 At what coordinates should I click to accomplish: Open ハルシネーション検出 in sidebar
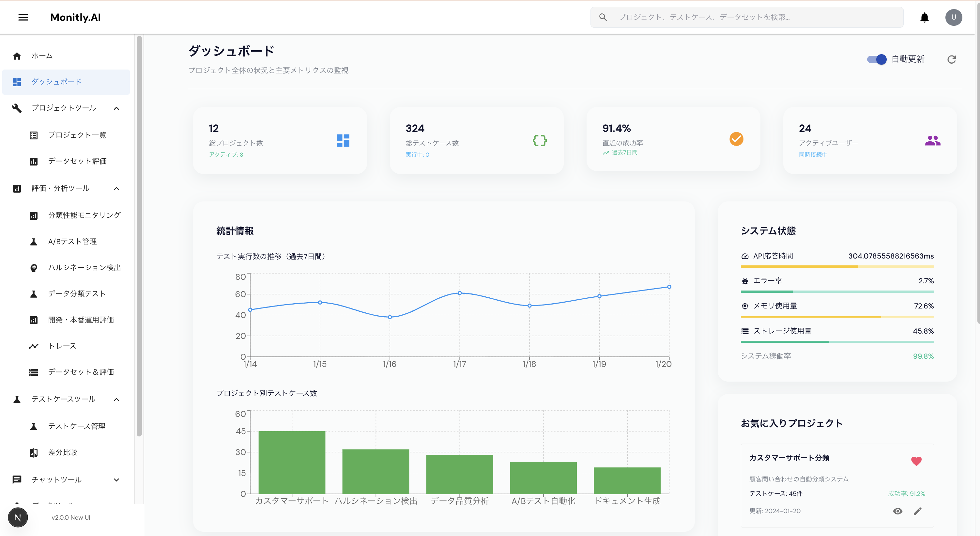coord(84,268)
